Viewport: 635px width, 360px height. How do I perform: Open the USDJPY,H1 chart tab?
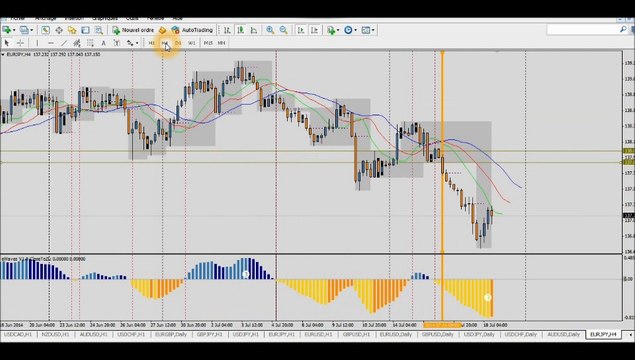246,334
